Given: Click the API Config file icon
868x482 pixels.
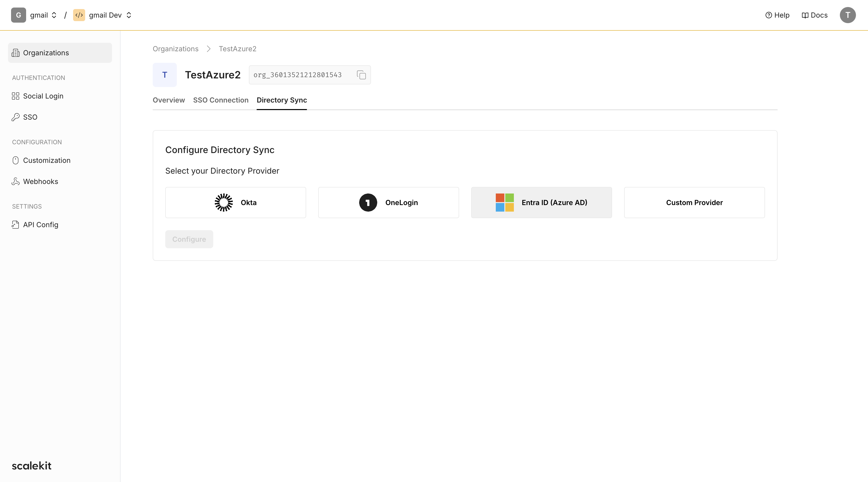Looking at the screenshot, I should click(x=16, y=225).
